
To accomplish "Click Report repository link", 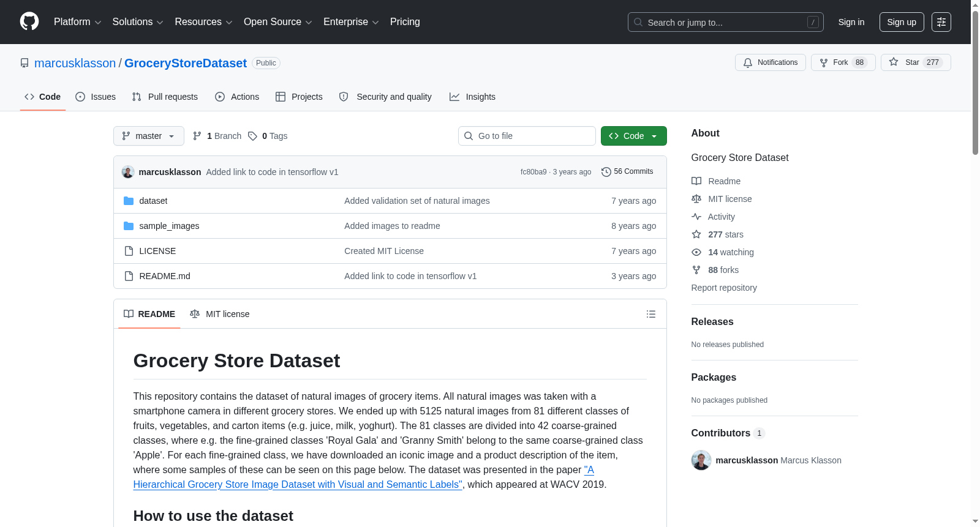I will [x=724, y=288].
